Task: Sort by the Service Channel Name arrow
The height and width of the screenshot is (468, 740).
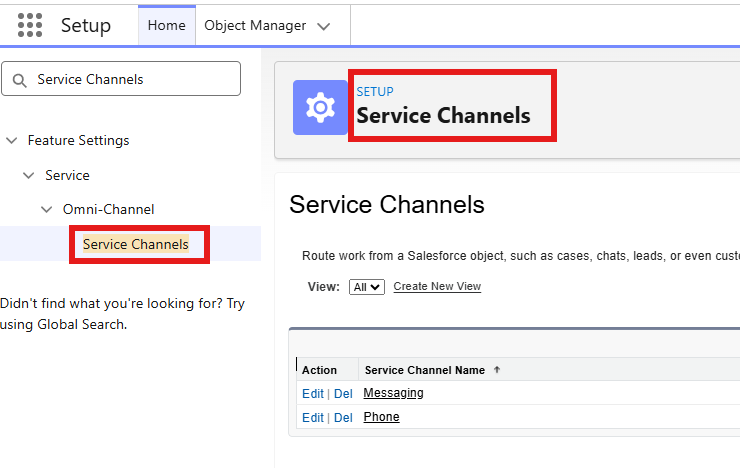Action: pyautogui.click(x=497, y=370)
